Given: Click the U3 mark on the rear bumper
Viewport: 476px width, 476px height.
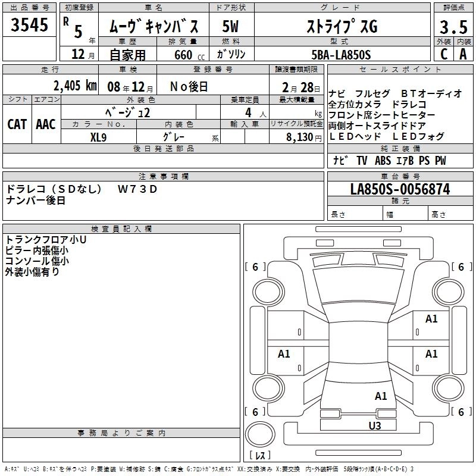Looking at the screenshot, I should pyautogui.click(x=375, y=425).
